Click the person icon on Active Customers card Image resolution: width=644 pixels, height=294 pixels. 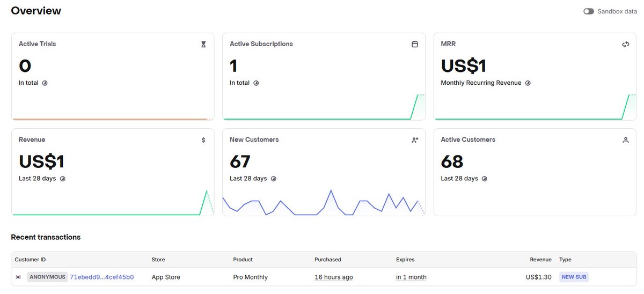point(626,140)
